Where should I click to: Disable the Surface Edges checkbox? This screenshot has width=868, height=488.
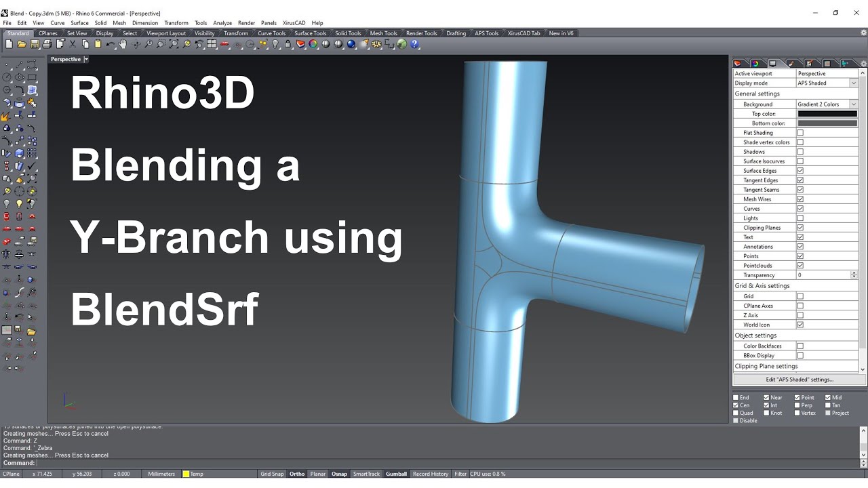click(800, 171)
